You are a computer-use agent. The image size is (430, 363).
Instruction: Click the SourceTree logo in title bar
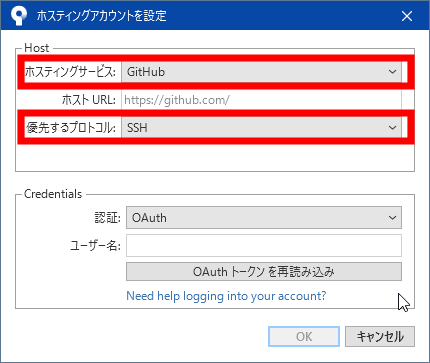coord(18,16)
